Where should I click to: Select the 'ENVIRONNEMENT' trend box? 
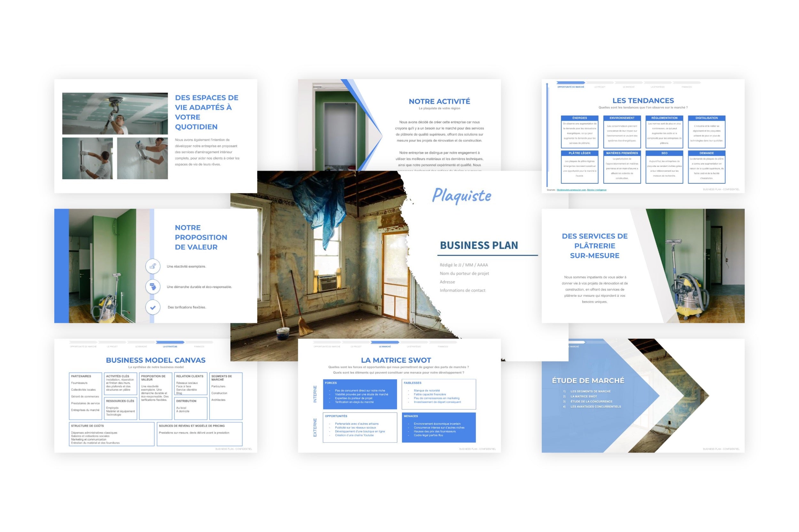[x=622, y=132]
